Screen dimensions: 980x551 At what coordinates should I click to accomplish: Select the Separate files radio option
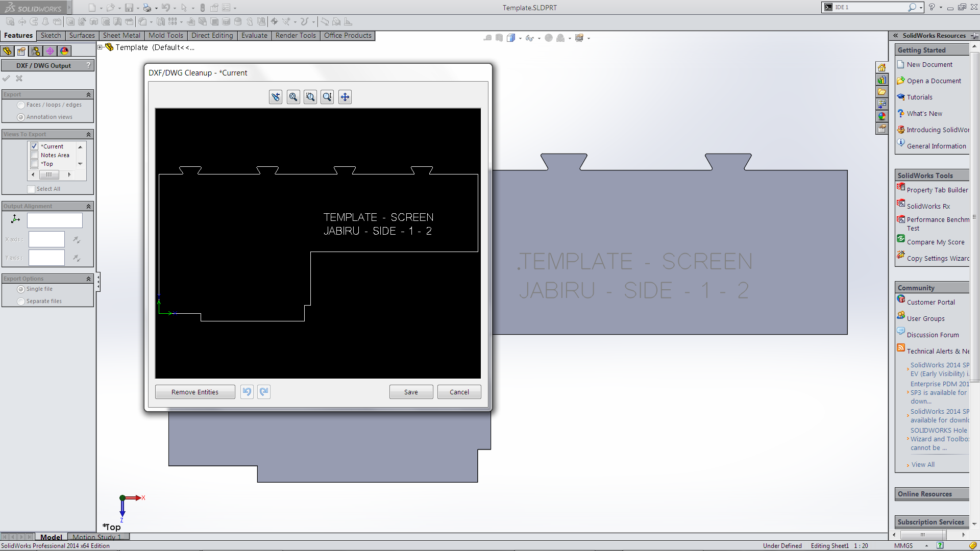coord(21,302)
